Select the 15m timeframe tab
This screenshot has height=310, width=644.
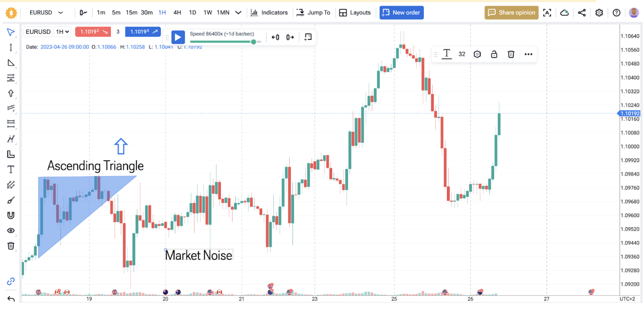coord(131,12)
